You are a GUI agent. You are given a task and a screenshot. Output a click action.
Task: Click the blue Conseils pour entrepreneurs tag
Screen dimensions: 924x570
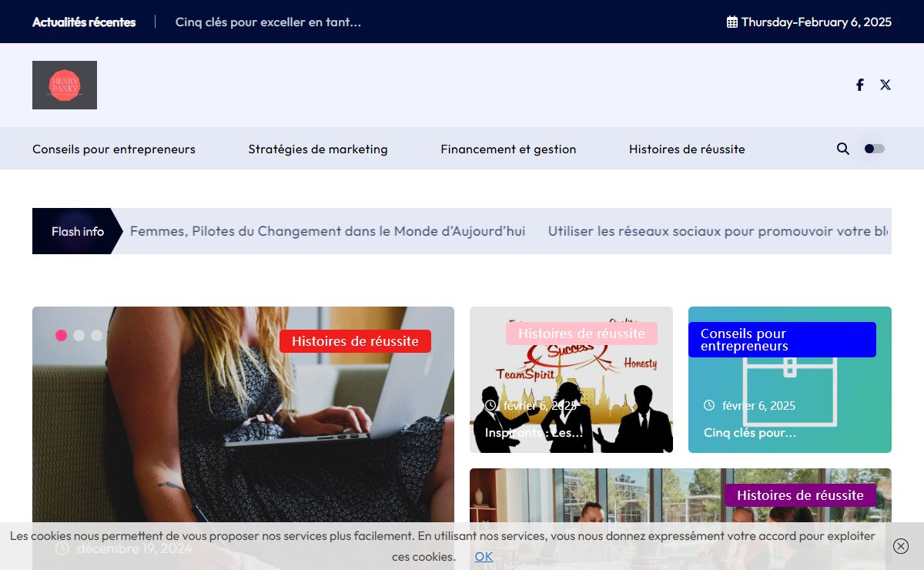(x=782, y=340)
